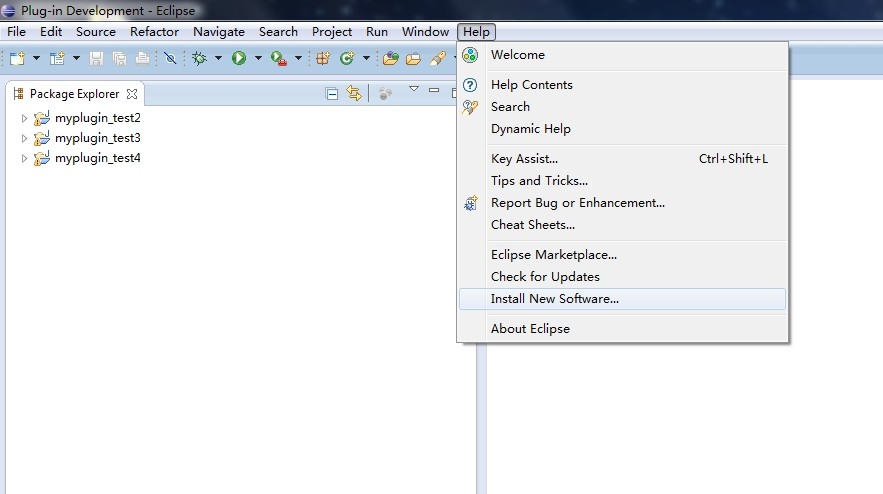Choose Cheat Sheets... menu entry
Viewport: 883px width, 494px height.
coord(622,225)
